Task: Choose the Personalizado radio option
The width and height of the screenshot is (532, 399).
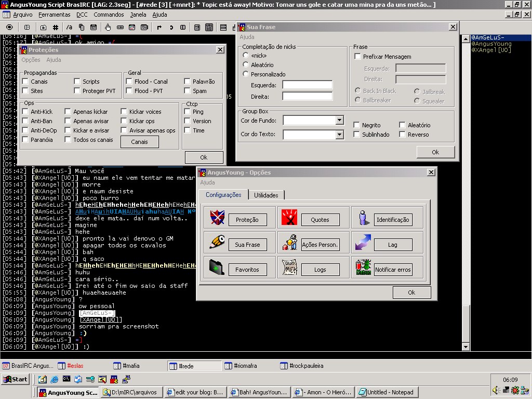Action: point(246,74)
